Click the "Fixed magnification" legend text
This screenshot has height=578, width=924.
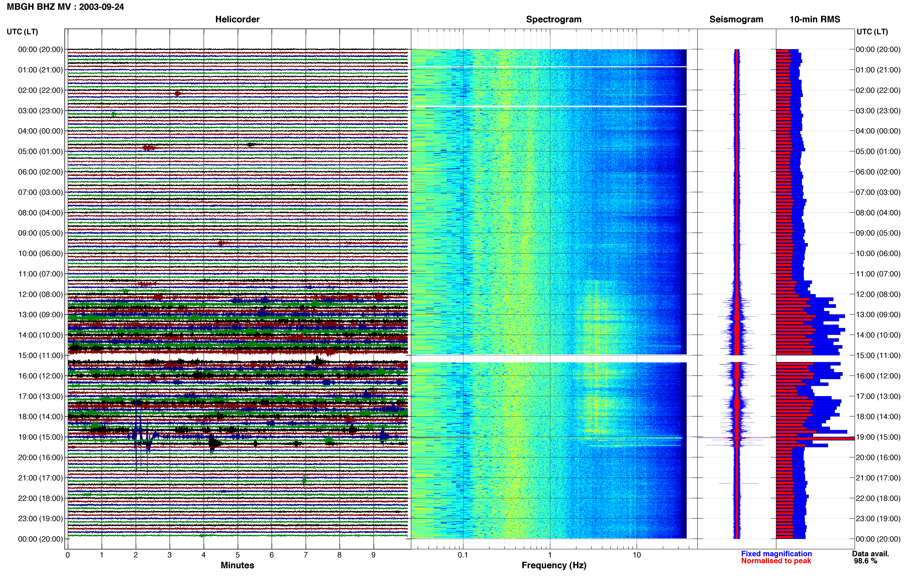pos(776,554)
